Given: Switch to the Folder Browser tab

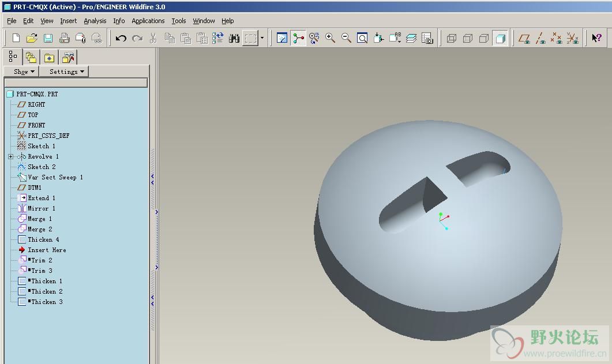Looking at the screenshot, I should point(31,58).
